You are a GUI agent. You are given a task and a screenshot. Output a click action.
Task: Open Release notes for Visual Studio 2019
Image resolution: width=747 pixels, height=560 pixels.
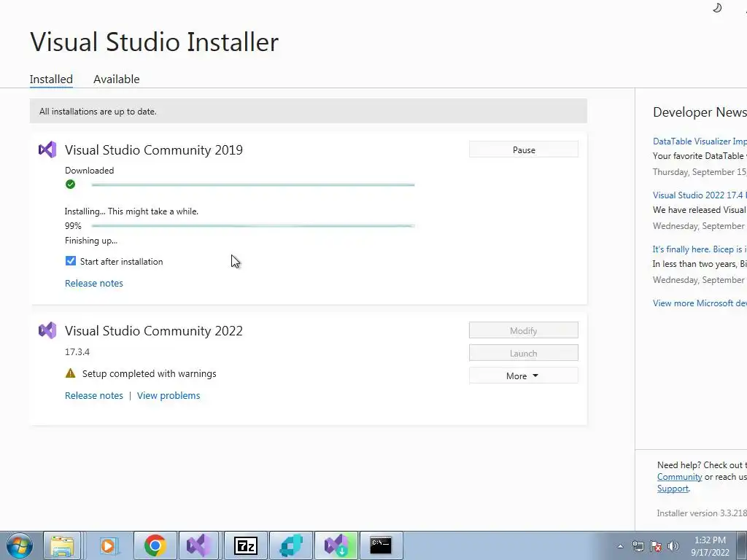(x=94, y=284)
